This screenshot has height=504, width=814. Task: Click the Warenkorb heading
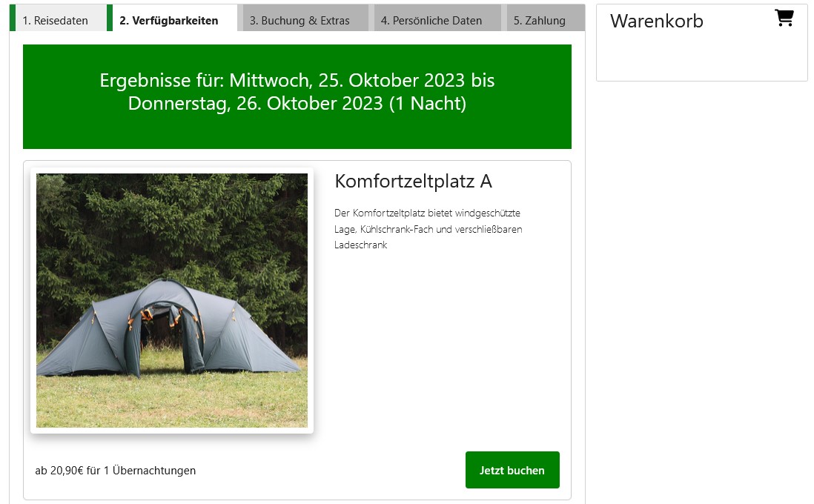656,21
